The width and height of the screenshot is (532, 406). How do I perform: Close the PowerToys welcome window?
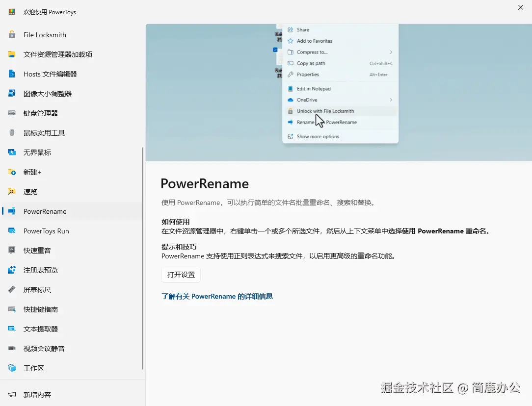pos(520,7)
